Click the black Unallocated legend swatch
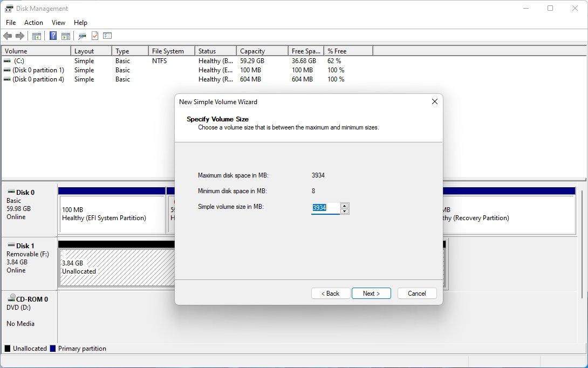The height and width of the screenshot is (368, 588). 7,349
